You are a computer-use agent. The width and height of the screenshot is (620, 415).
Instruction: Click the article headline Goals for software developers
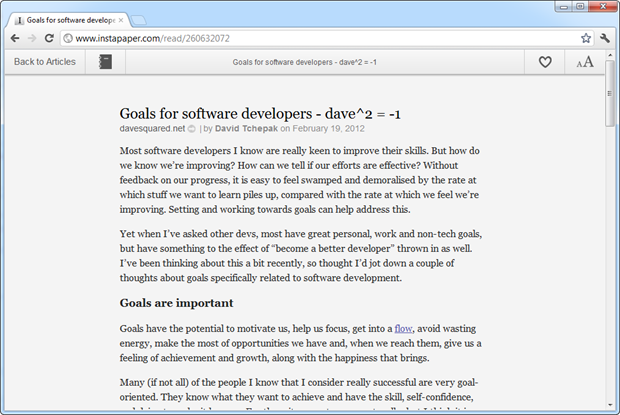pyautogui.click(x=260, y=114)
